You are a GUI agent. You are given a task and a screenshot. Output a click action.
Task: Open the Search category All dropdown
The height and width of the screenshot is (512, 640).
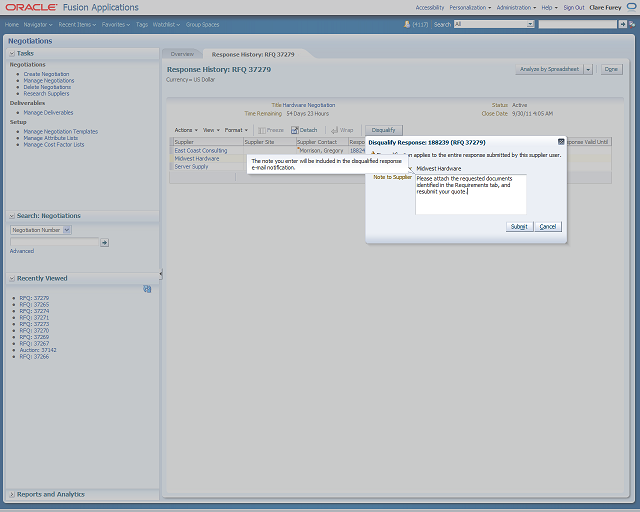click(530, 24)
